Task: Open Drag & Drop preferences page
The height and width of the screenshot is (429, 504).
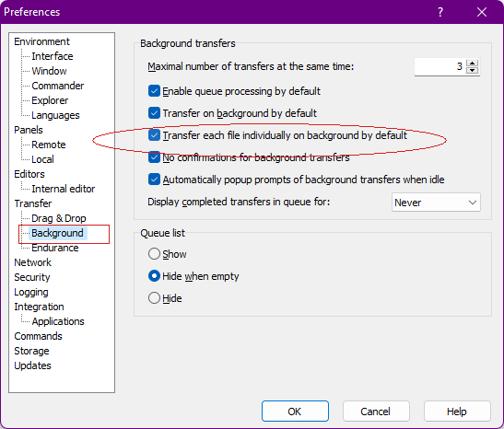Action: pyautogui.click(x=59, y=218)
